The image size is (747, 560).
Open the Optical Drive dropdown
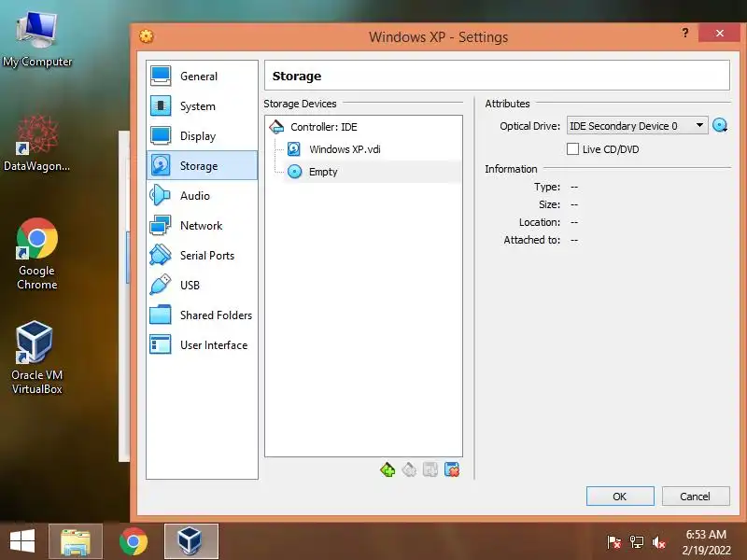[x=637, y=126]
